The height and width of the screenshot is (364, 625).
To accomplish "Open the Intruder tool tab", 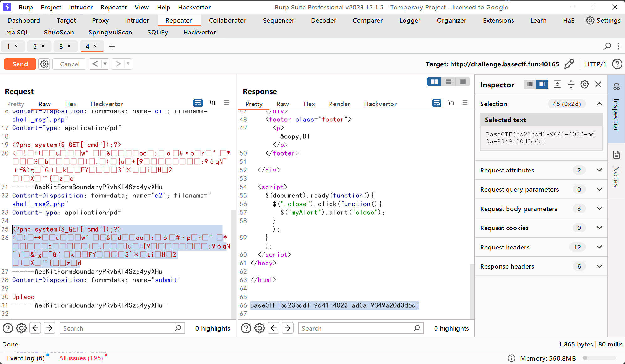I will tap(137, 20).
